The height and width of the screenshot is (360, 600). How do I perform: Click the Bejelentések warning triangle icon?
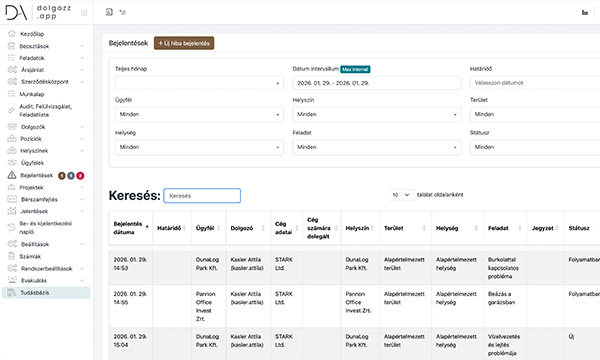(x=12, y=175)
